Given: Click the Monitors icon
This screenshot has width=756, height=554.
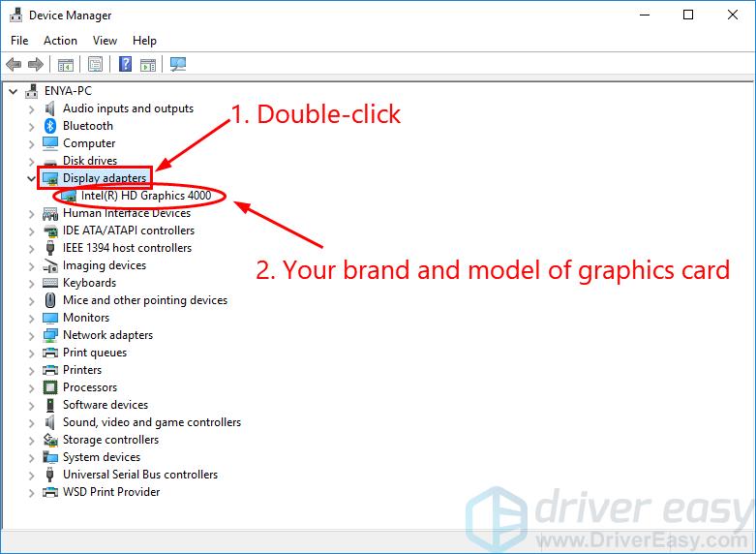Looking at the screenshot, I should (50, 318).
